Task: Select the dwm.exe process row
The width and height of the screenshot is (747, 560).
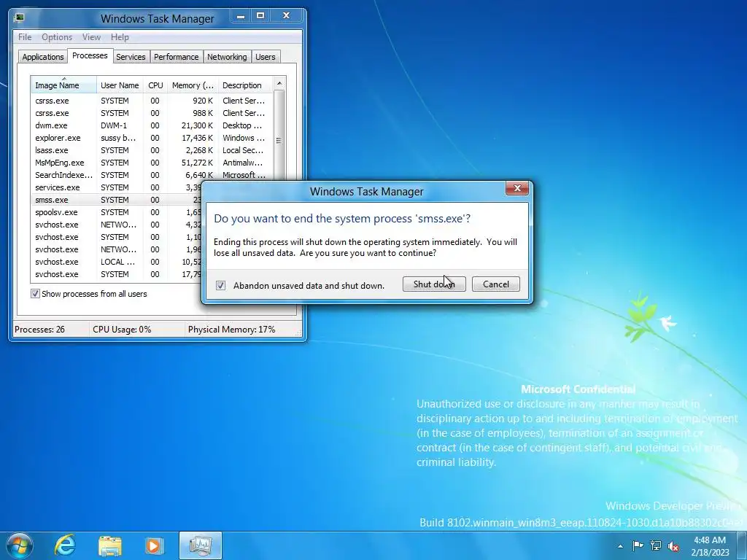Action: 152,125
